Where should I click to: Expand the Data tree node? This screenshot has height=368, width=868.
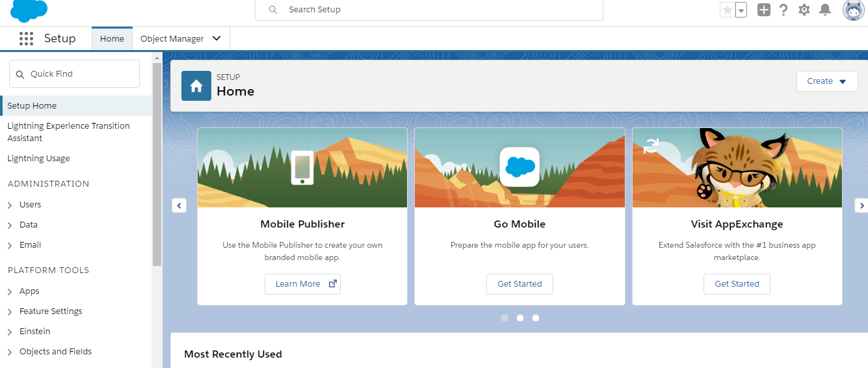click(10, 225)
